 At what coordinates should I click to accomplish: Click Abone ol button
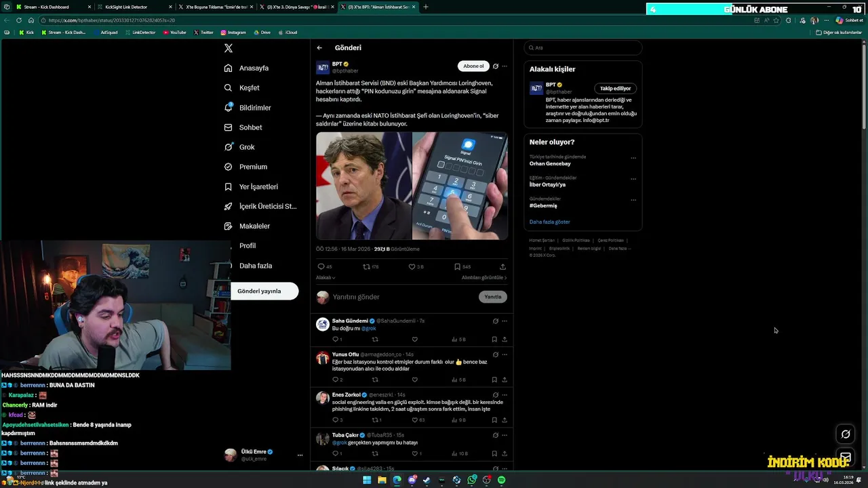point(473,66)
